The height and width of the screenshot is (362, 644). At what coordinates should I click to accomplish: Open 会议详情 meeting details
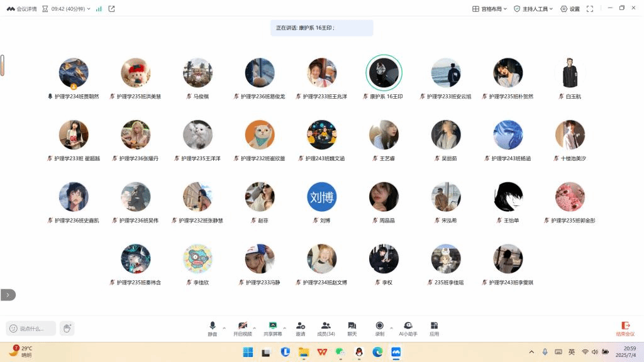[21, 9]
